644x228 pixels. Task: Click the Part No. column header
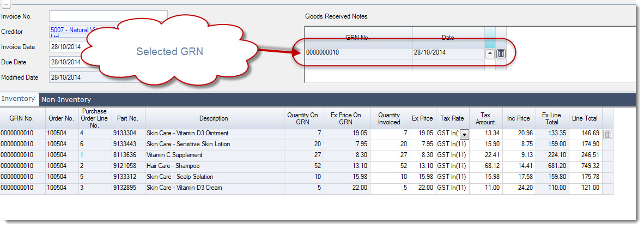[x=127, y=118]
